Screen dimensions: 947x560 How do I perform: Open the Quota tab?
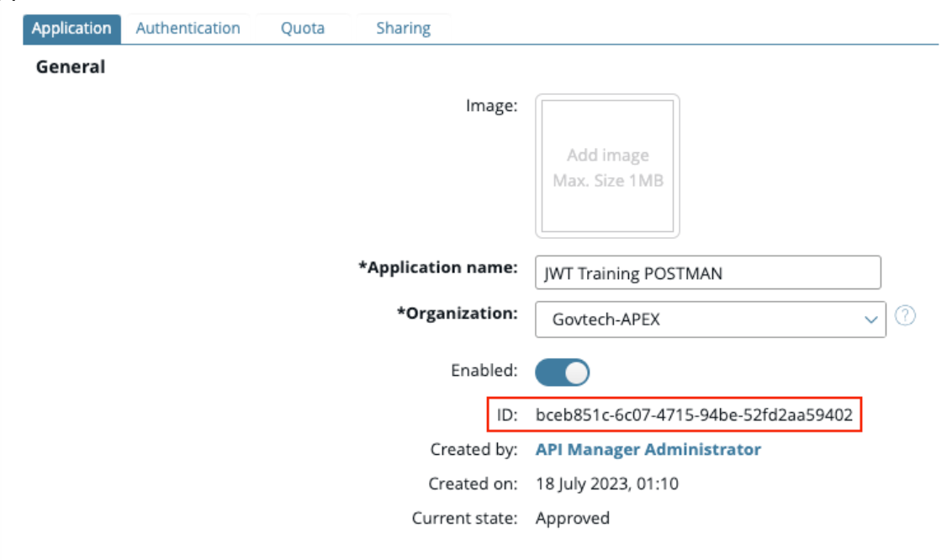302,28
